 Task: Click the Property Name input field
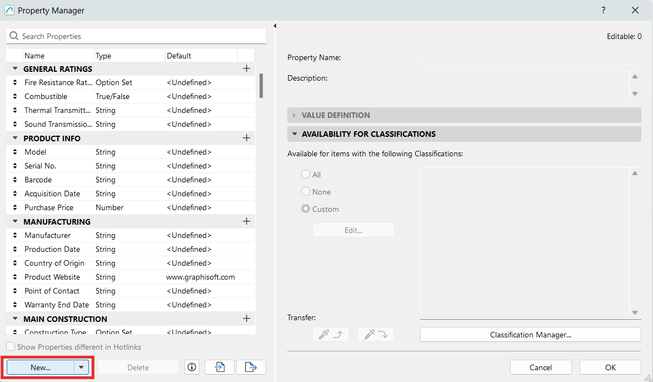coord(530,57)
